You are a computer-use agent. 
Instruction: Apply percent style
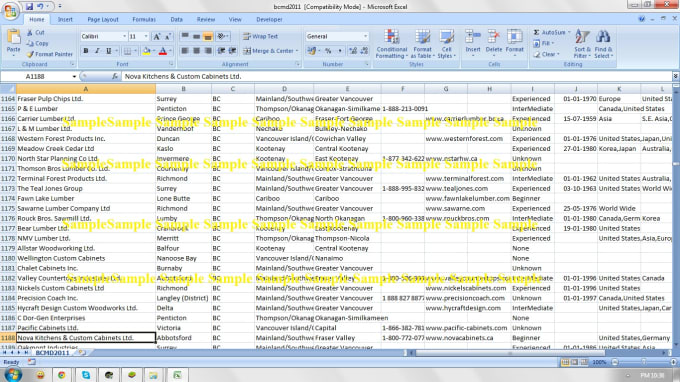(x=328, y=51)
